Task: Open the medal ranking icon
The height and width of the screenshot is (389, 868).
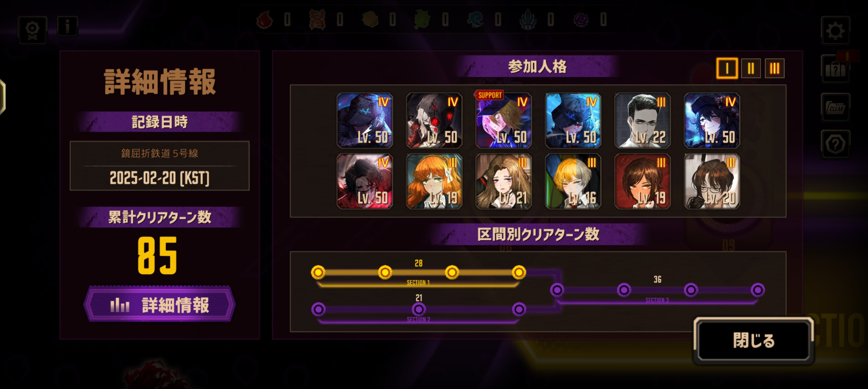Action: (32, 30)
